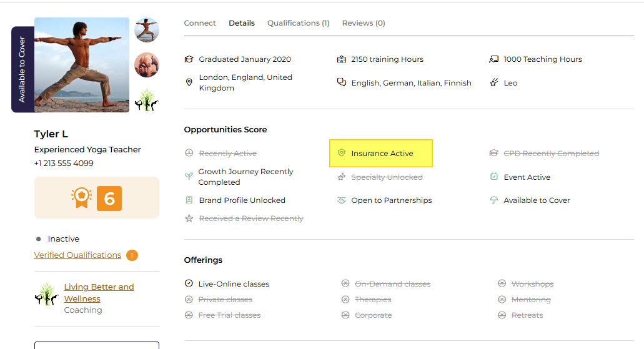The width and height of the screenshot is (644, 349).
Task: Click the Open to Partnerships handshake icon
Action: coord(341,200)
